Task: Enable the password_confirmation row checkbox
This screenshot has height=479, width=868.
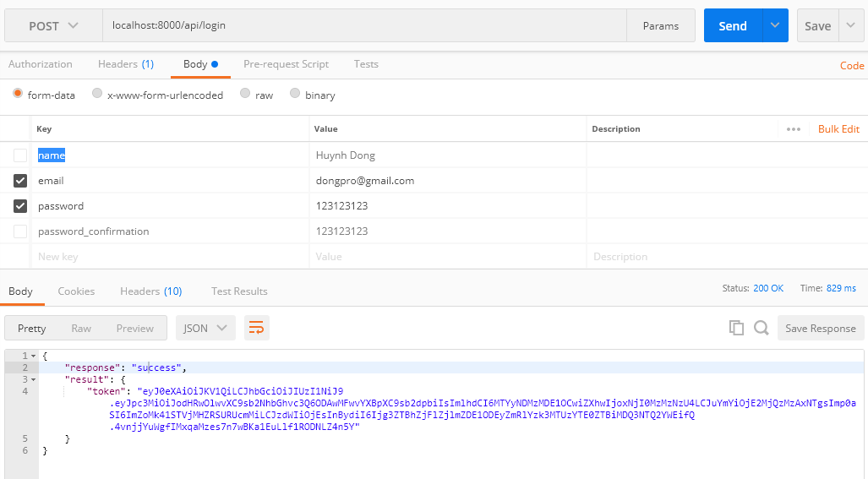Action: pos(20,231)
